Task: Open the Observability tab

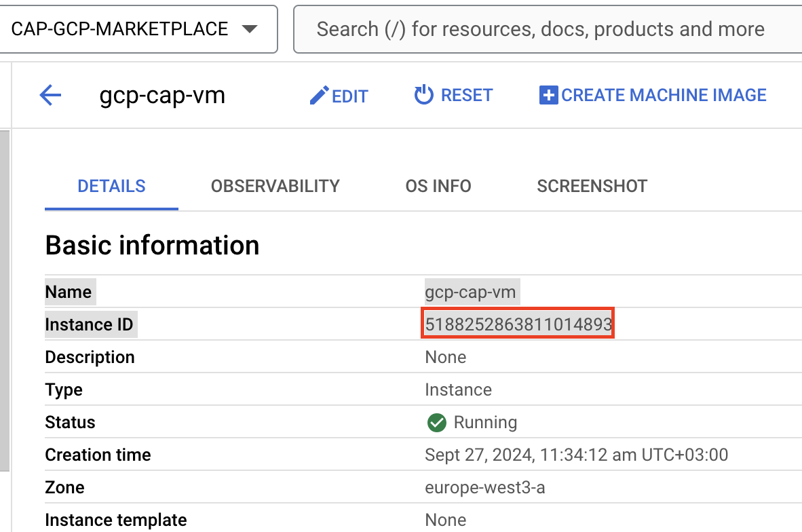Action: [x=275, y=187]
